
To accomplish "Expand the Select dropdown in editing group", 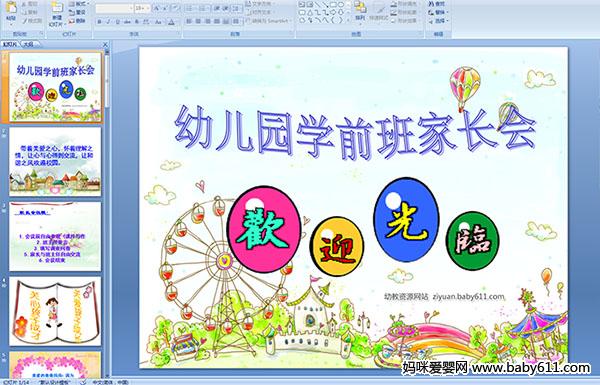I will [x=438, y=21].
